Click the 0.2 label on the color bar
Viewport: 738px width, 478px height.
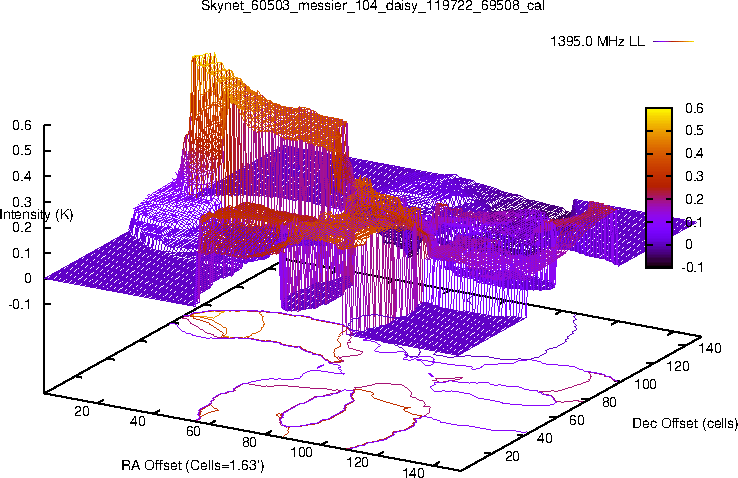tap(694, 199)
